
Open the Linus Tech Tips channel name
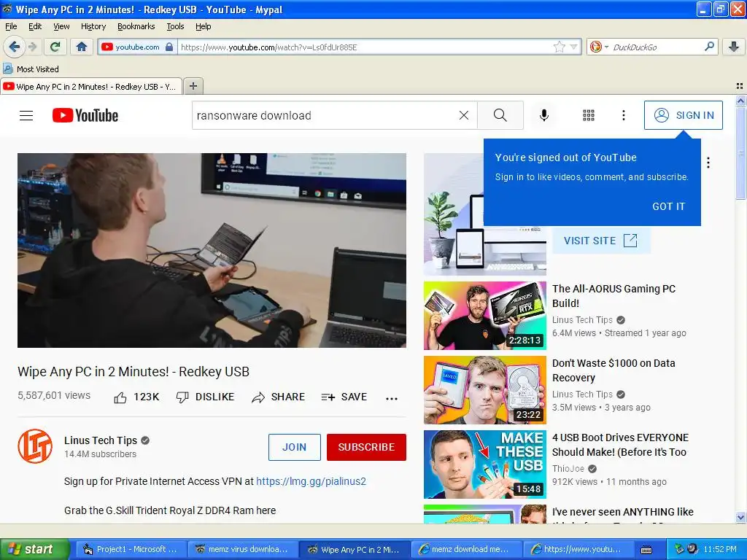pyautogui.click(x=101, y=440)
